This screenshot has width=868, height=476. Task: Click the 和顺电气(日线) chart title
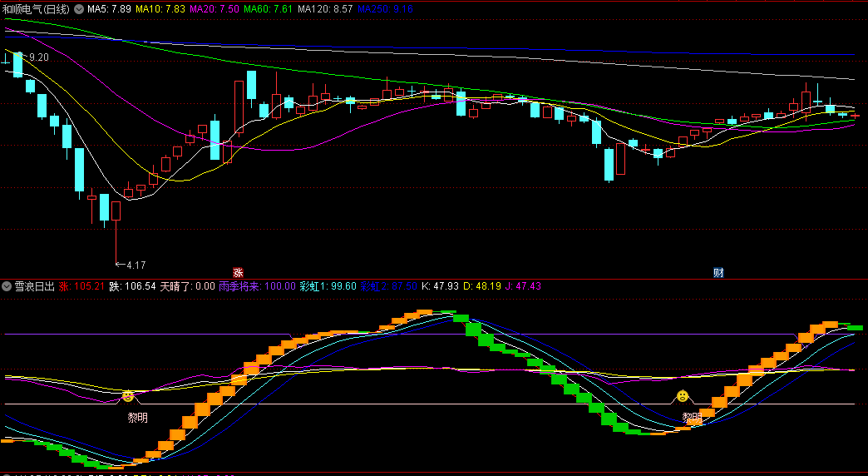(x=36, y=9)
